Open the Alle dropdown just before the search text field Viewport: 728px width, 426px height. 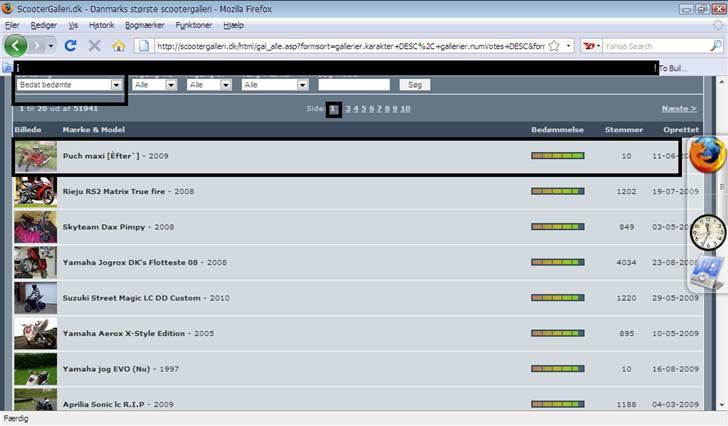pos(275,84)
